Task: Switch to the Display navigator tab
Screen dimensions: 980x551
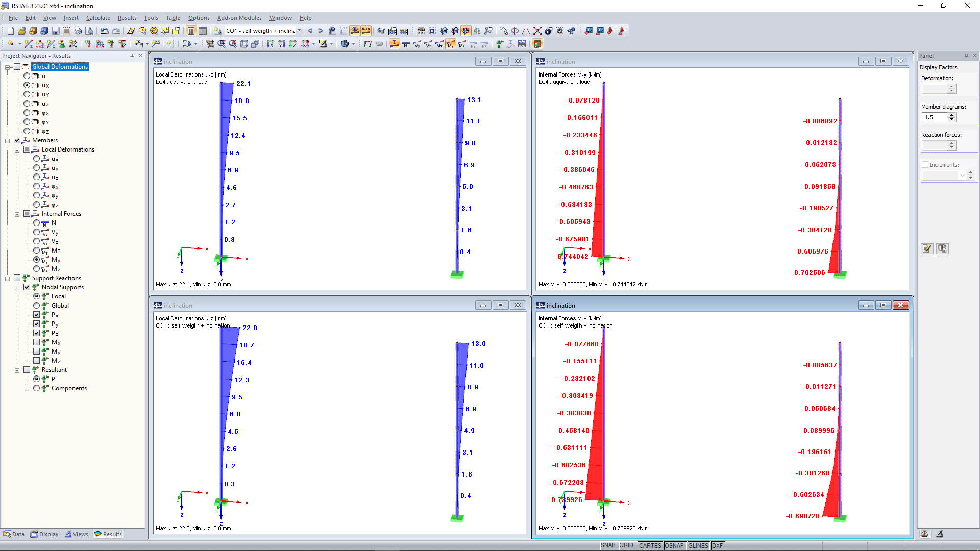Action: coord(45,534)
